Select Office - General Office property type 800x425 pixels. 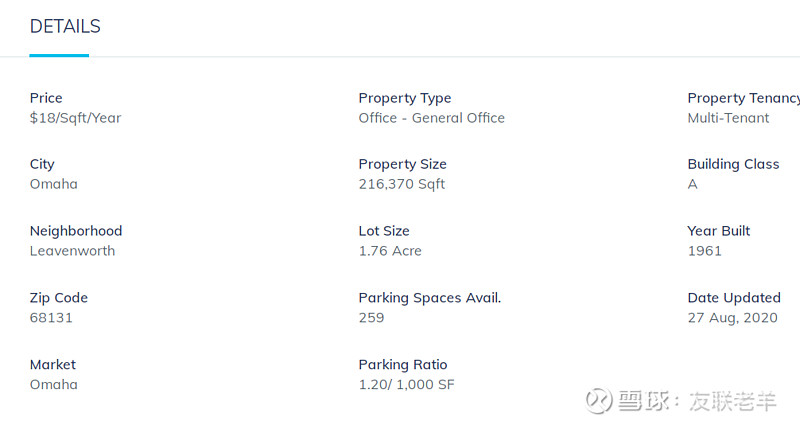click(x=431, y=118)
